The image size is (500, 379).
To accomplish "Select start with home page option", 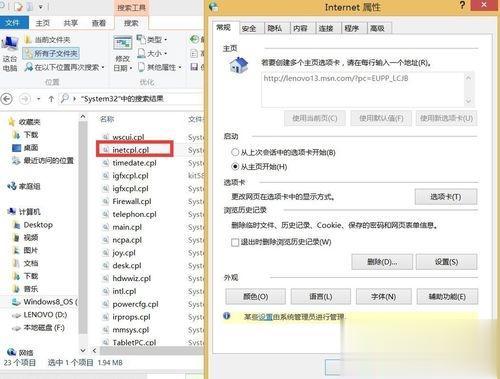I will pyautogui.click(x=259, y=167).
